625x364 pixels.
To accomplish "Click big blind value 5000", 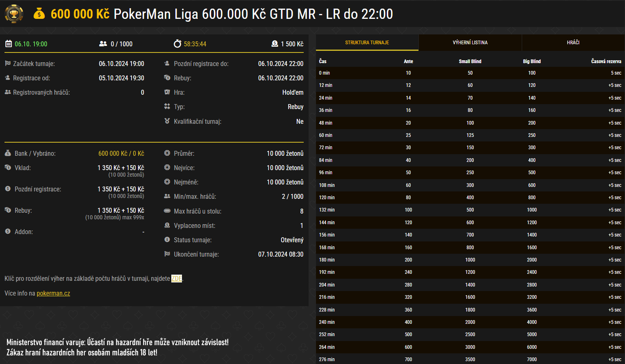I will [x=532, y=334].
